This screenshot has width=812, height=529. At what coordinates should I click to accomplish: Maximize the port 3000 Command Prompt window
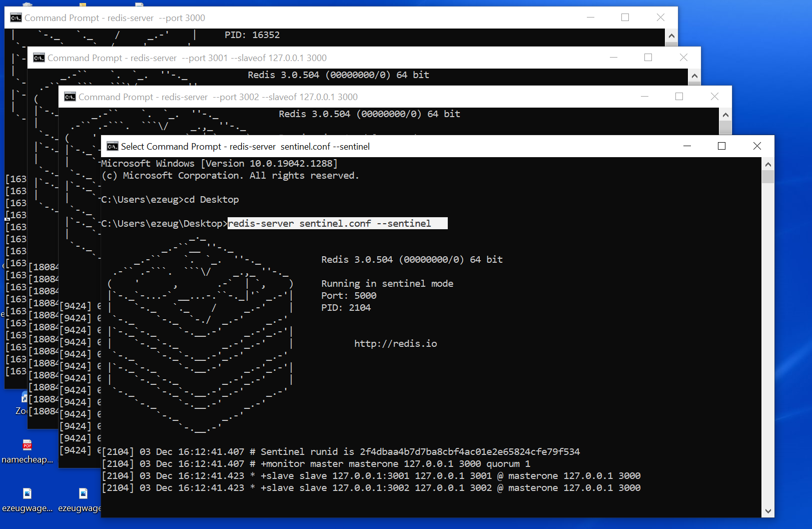click(625, 18)
